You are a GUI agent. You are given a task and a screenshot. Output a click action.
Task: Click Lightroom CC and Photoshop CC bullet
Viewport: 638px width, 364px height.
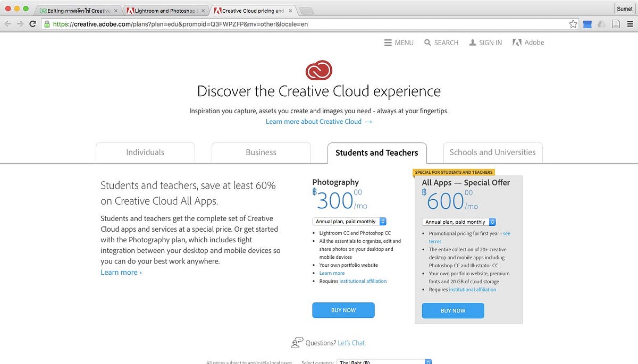(x=355, y=233)
